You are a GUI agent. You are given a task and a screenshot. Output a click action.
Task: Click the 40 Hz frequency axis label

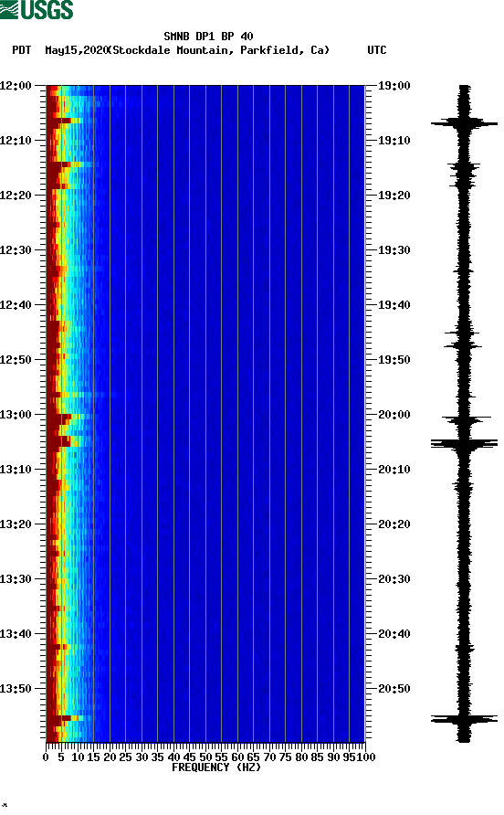click(x=173, y=757)
